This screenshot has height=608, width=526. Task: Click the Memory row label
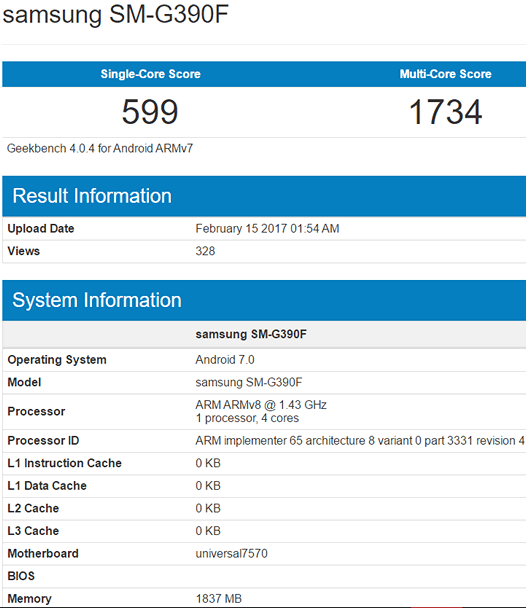click(x=29, y=598)
